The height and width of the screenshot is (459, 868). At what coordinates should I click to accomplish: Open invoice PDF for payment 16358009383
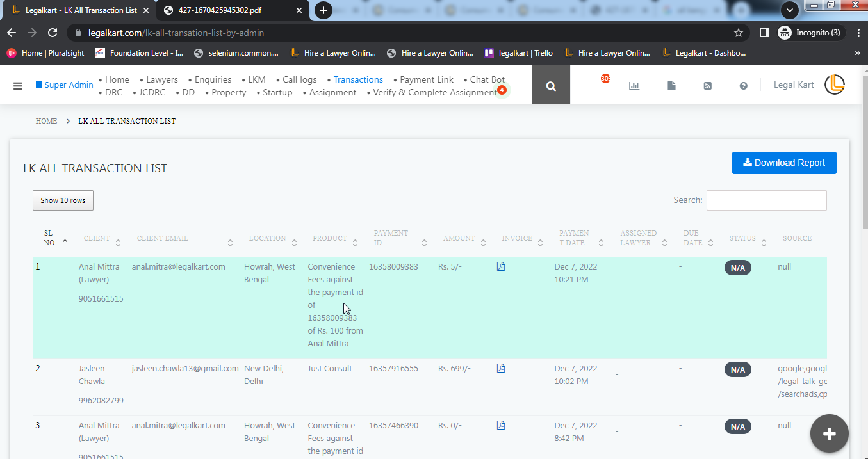[x=501, y=266]
